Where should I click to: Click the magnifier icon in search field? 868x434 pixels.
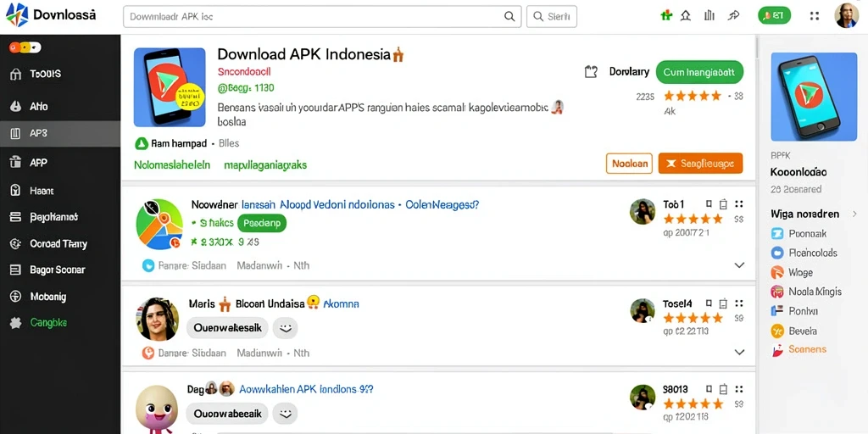509,17
